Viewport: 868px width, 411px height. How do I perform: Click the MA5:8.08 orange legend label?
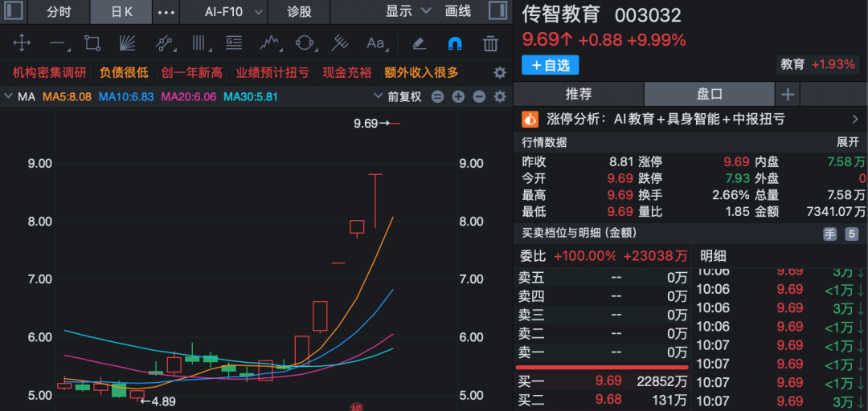68,97
